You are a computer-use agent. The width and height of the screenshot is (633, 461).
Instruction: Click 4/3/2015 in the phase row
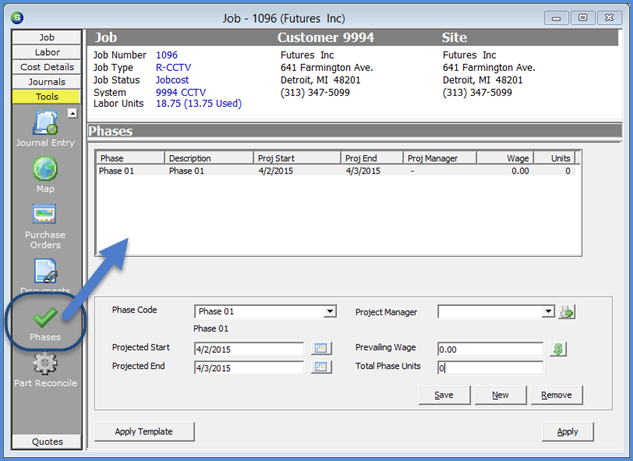click(363, 171)
